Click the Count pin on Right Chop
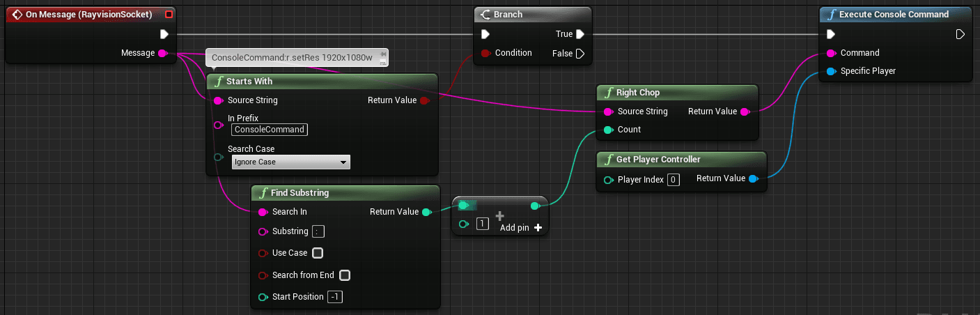The image size is (980, 315). click(x=608, y=130)
